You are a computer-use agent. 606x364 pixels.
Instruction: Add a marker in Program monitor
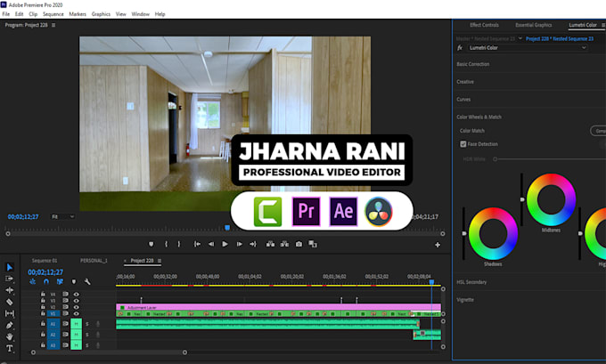point(151,244)
